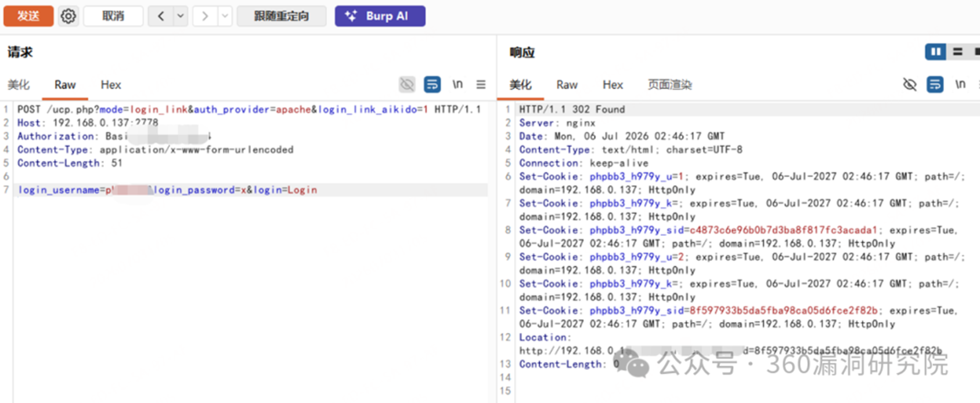
Task: Open the back history dropdown arrow
Action: [181, 16]
